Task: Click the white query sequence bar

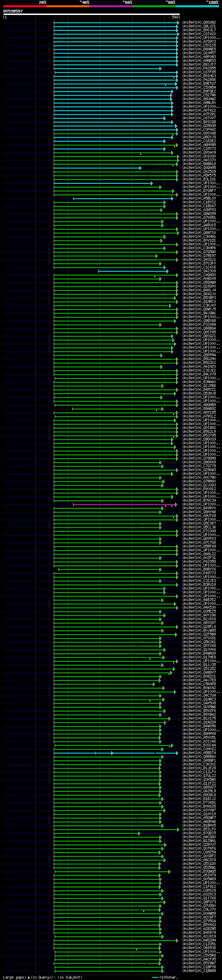Action: pos(92,15)
